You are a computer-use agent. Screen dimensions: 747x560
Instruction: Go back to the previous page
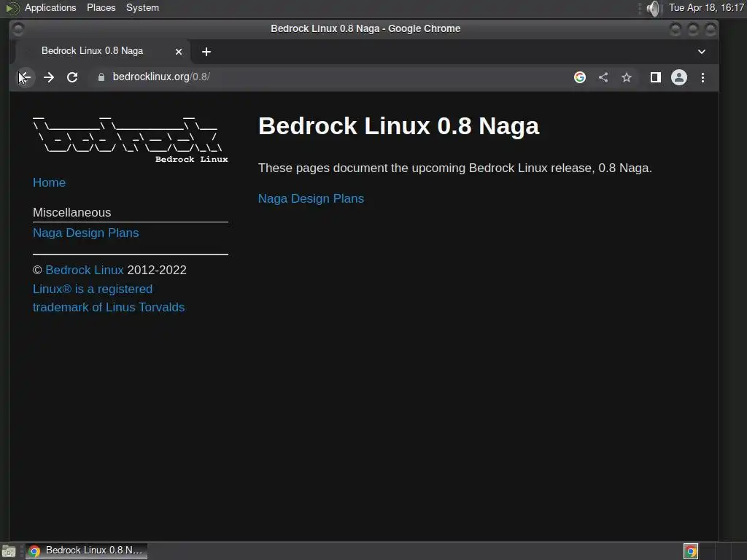click(25, 77)
